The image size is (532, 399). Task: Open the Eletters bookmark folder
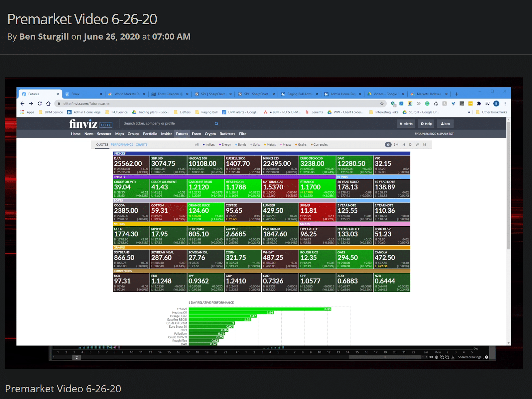coord(182,112)
